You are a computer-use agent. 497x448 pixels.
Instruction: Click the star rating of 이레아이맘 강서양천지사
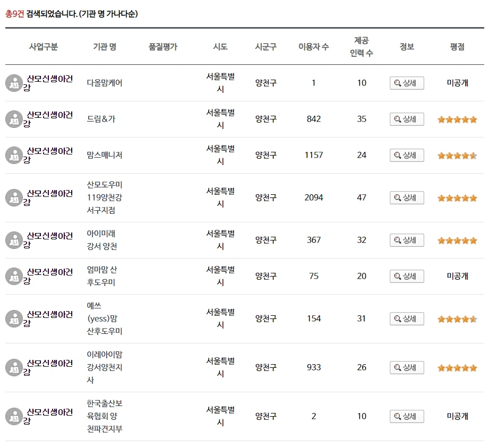[x=457, y=367]
